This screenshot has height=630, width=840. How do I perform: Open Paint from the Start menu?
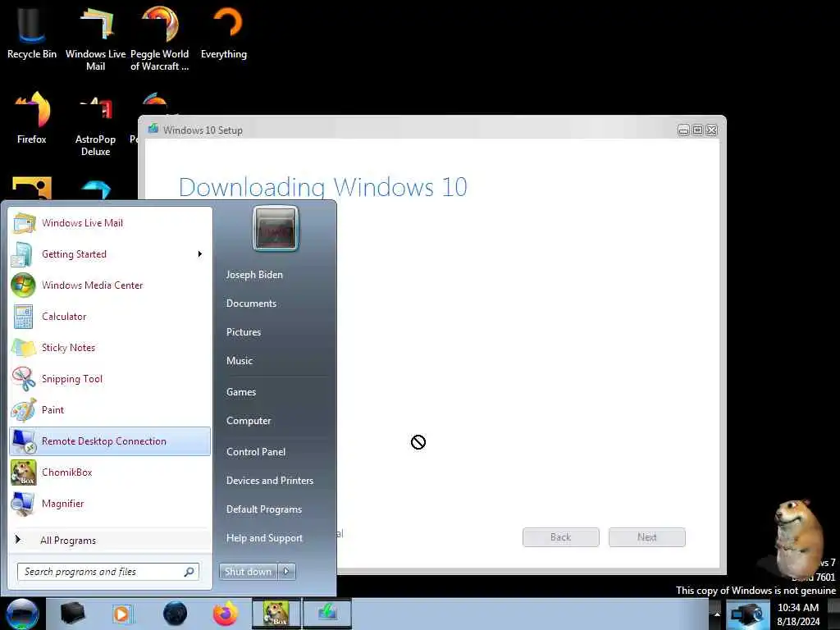(x=110, y=409)
